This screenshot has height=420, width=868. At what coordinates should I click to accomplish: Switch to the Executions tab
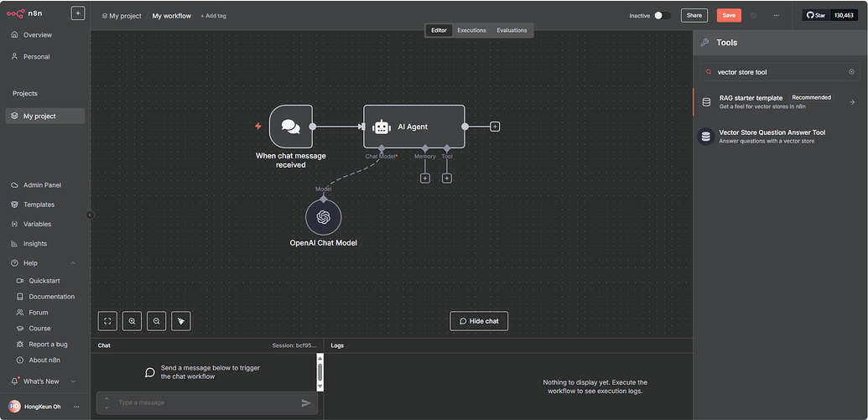[x=471, y=30]
